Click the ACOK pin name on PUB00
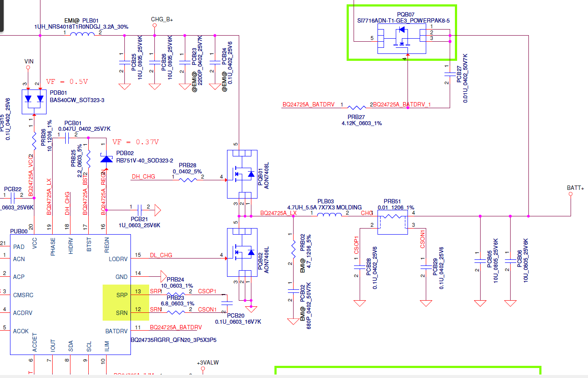 (x=21, y=331)
